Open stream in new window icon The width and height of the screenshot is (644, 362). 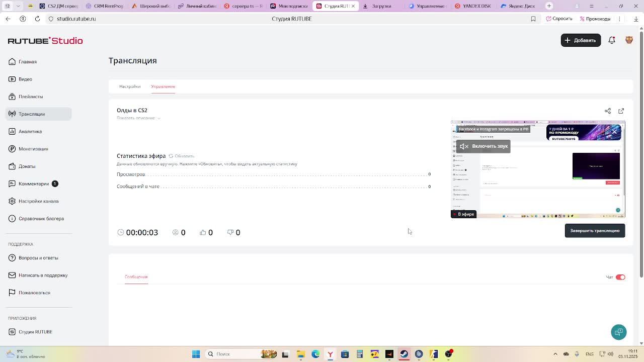(621, 111)
